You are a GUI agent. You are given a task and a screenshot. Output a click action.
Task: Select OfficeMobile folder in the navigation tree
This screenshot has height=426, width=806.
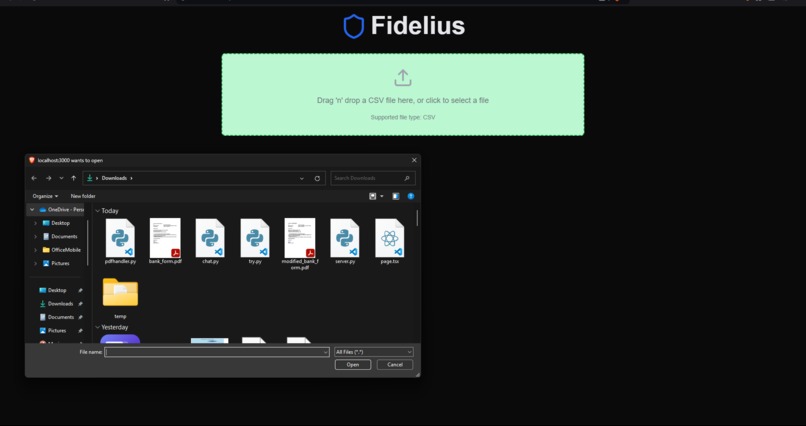pyautogui.click(x=62, y=250)
